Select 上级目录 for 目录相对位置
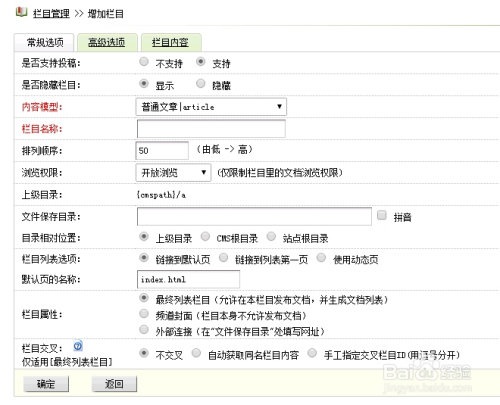This screenshot has width=500, height=405. click(x=144, y=237)
